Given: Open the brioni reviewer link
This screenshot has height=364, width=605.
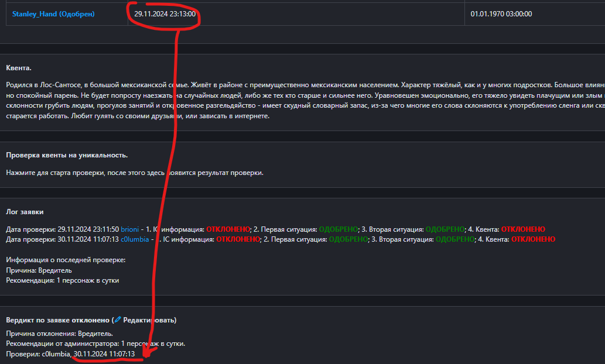Looking at the screenshot, I should (131, 229).
